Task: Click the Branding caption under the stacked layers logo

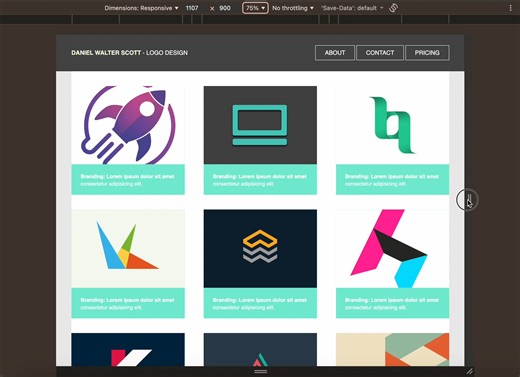Action: pos(260,303)
